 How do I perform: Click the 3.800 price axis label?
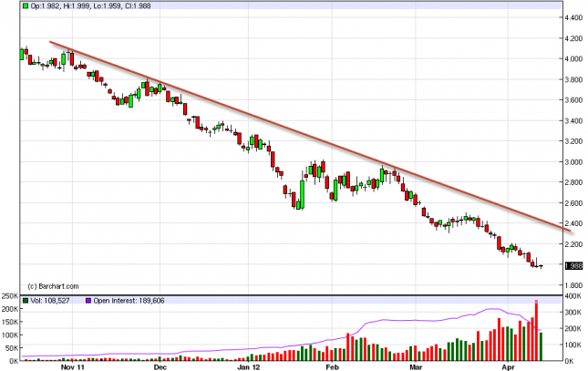click(573, 79)
